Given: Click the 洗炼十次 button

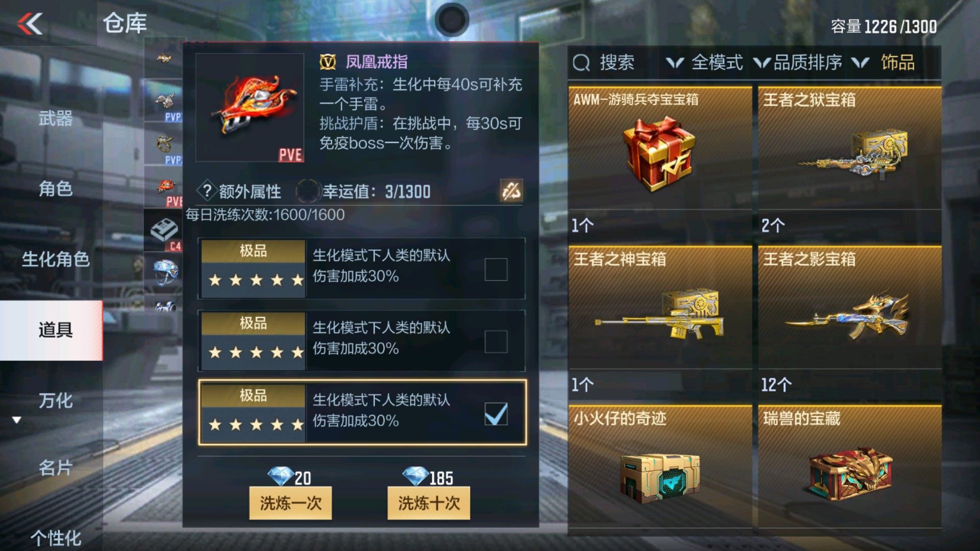Looking at the screenshot, I should (429, 503).
